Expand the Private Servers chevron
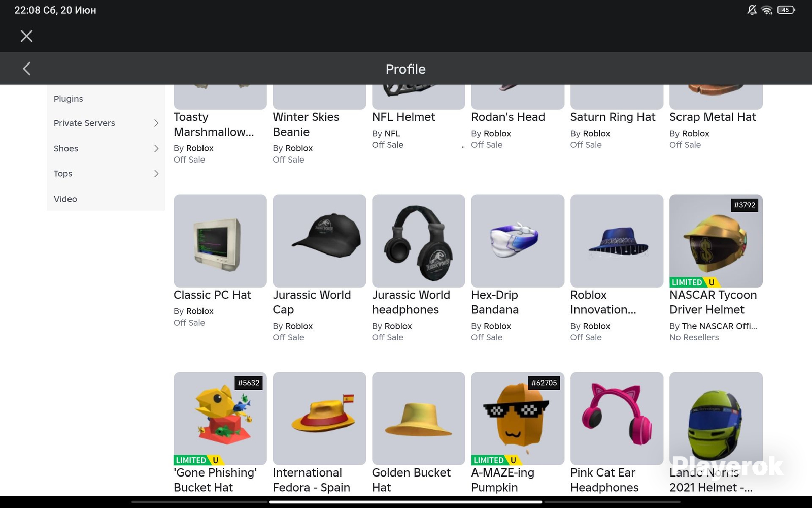 [x=156, y=123]
